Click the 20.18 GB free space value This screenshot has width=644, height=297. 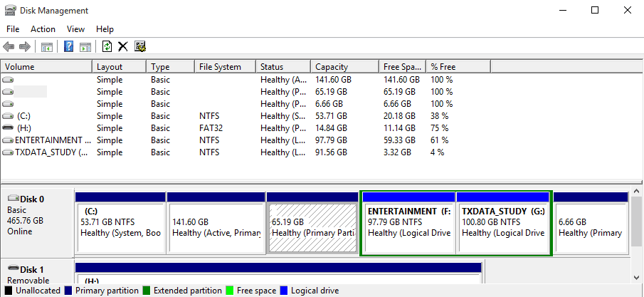click(x=399, y=116)
